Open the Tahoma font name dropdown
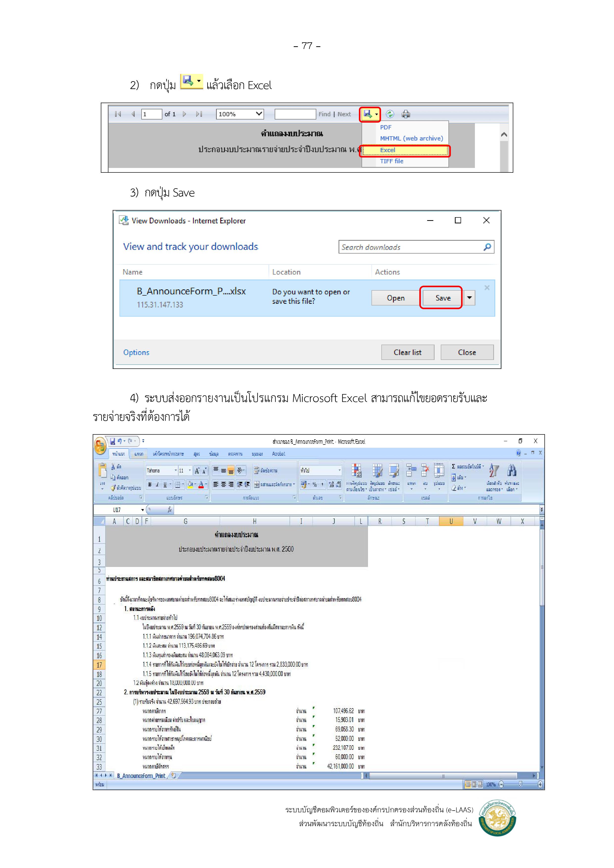 [x=175, y=471]
